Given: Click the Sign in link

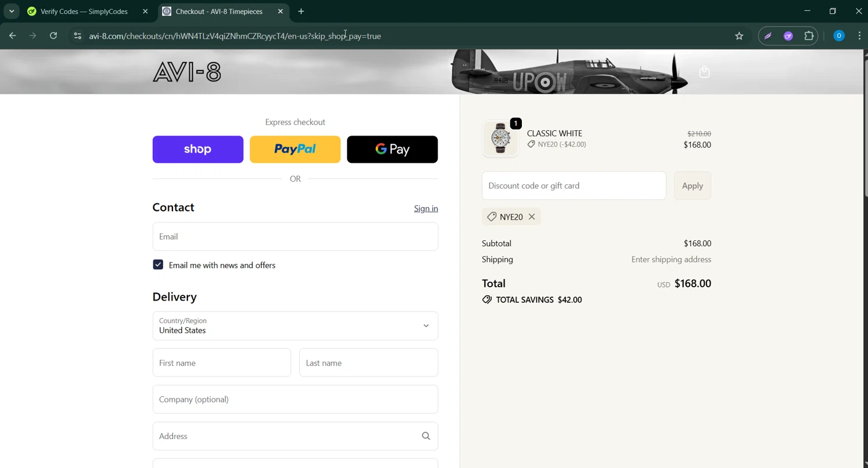Looking at the screenshot, I should (x=426, y=209).
